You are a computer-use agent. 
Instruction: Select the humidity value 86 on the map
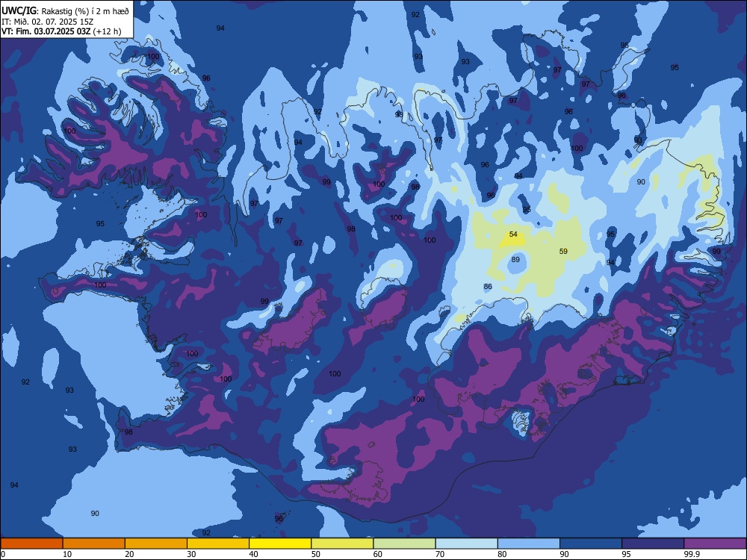487,286
